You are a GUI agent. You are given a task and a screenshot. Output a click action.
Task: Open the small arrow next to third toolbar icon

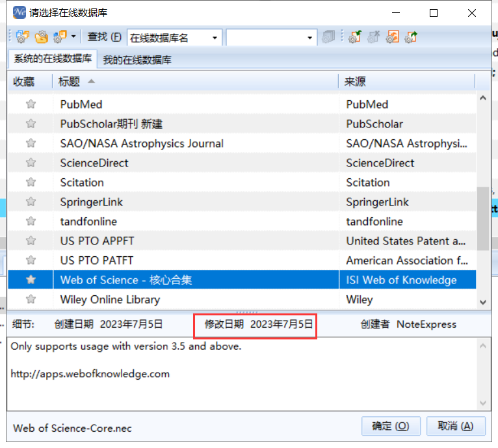(73, 36)
